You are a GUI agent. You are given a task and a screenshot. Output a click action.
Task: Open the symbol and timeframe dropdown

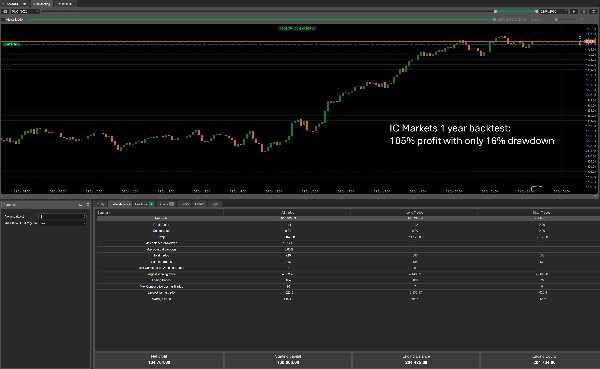pos(24,11)
